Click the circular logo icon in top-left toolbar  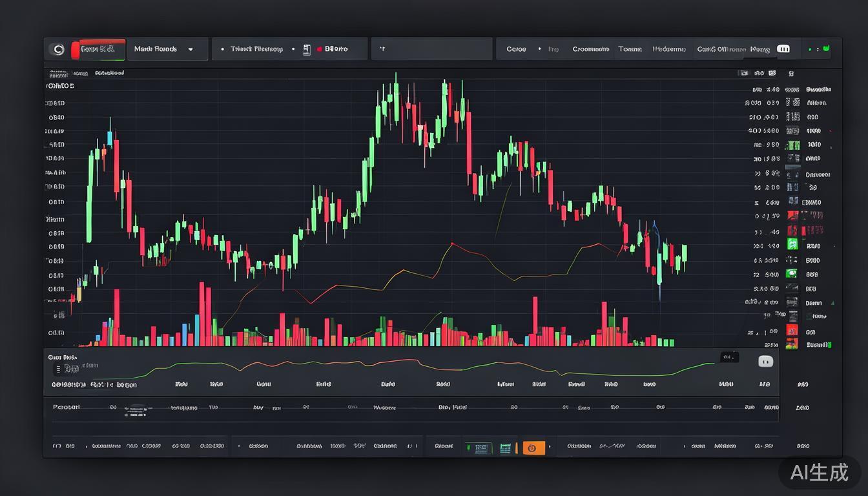[58, 49]
